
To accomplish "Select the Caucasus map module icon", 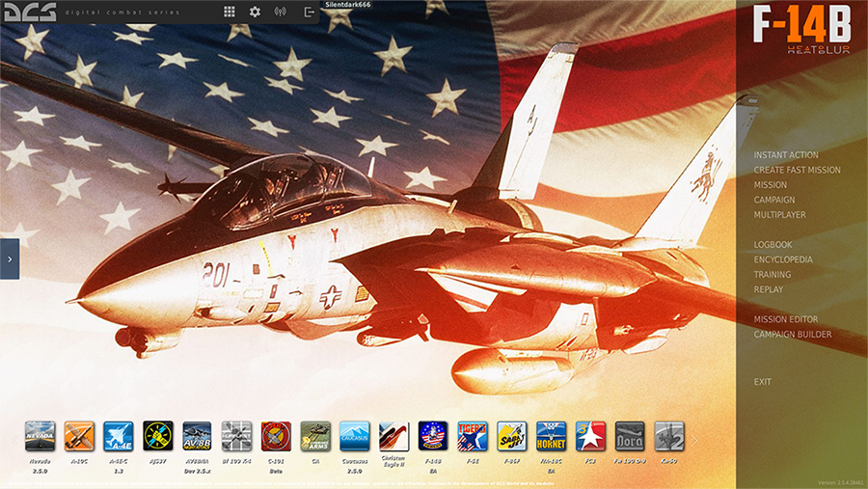I will pyautogui.click(x=355, y=436).
